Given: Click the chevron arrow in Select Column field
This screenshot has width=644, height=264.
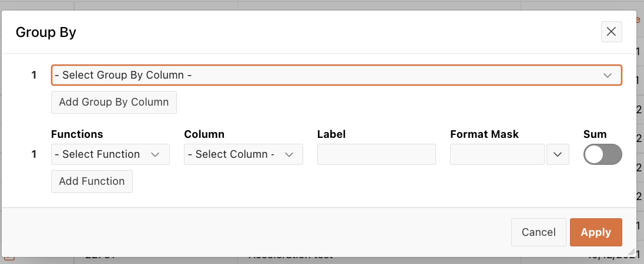Looking at the screenshot, I should tap(289, 154).
